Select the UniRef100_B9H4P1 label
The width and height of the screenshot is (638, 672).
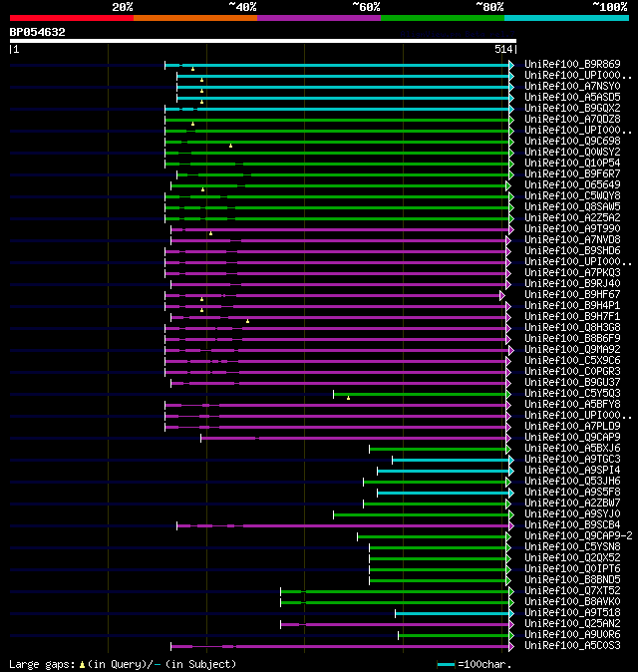click(572, 305)
